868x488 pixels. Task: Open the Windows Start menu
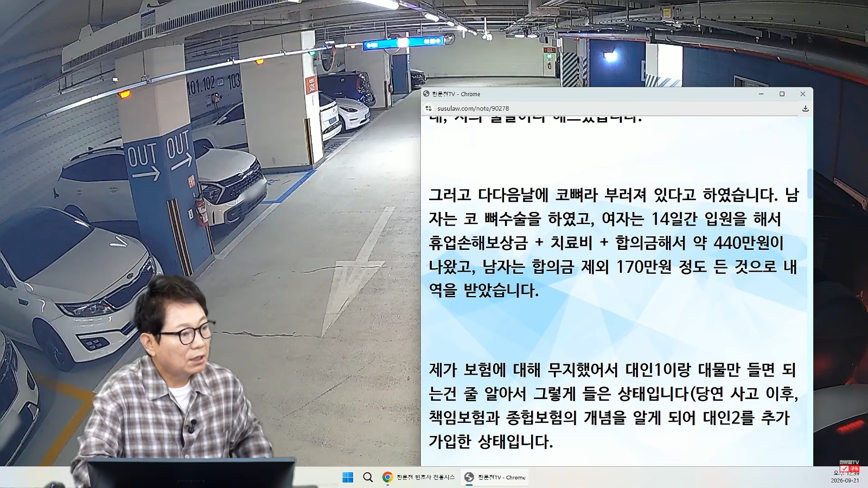(348, 477)
